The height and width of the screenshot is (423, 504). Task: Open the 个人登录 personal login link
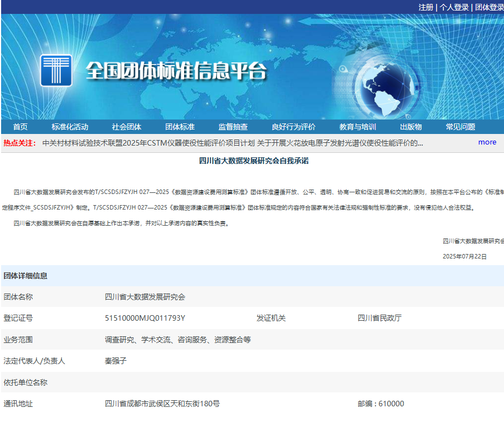tap(454, 7)
